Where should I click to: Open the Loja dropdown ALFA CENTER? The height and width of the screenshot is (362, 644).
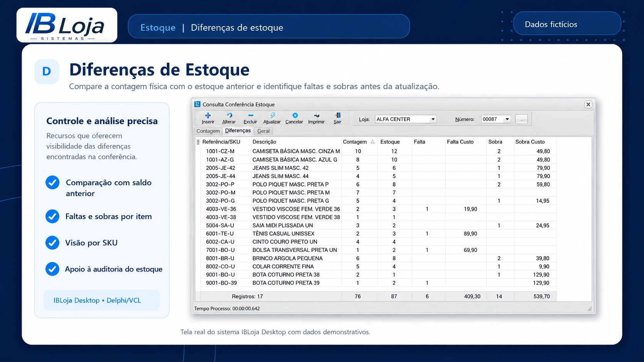[x=433, y=119]
